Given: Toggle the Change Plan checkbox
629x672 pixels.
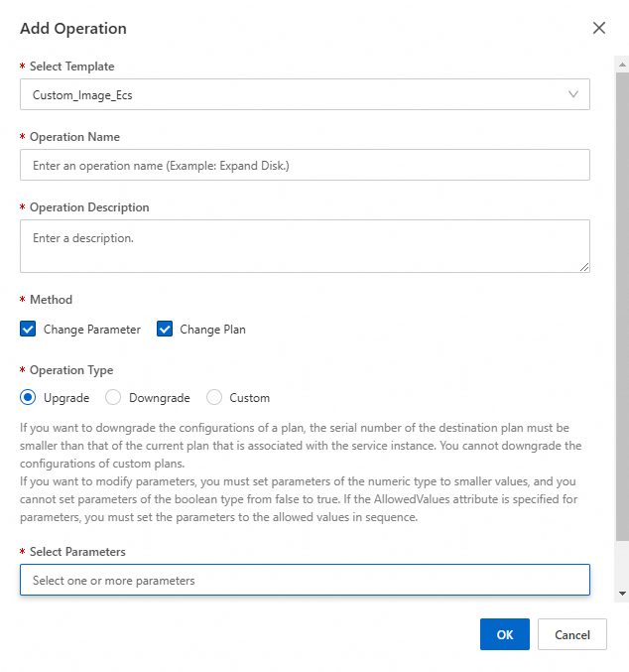Looking at the screenshot, I should (165, 330).
